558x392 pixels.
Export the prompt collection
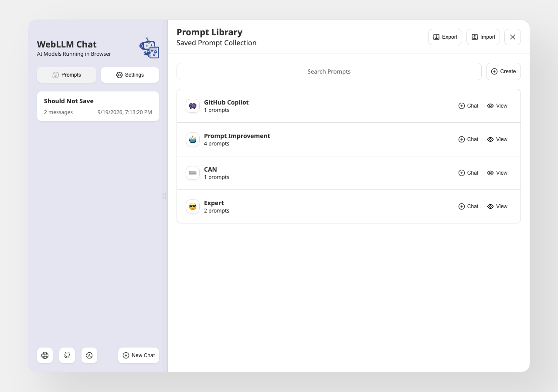coord(445,37)
